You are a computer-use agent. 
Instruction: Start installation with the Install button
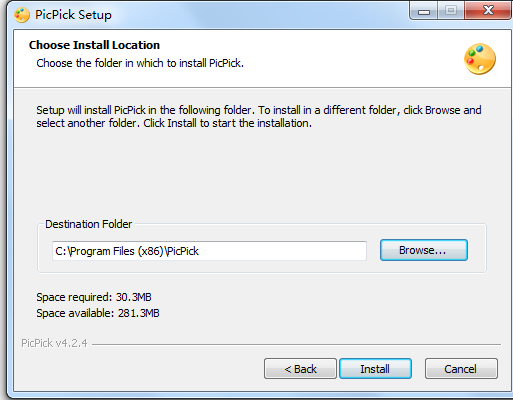point(375,369)
